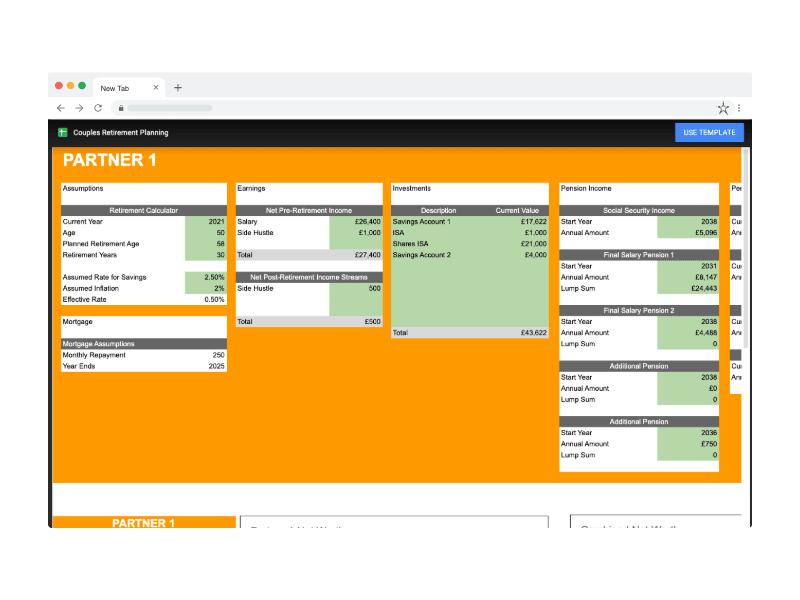Image resolution: width=800 pixels, height=600 pixels.
Task: Click the Earnings section title
Action: coord(252,189)
